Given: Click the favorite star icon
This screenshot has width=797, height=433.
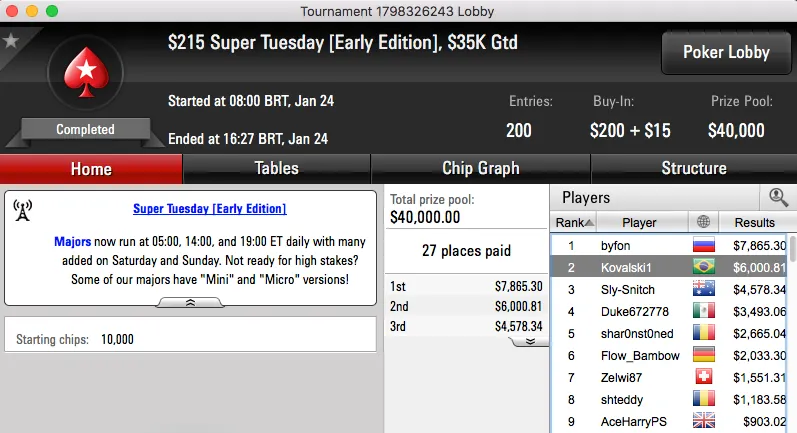Looking at the screenshot, I should pos(11,41).
